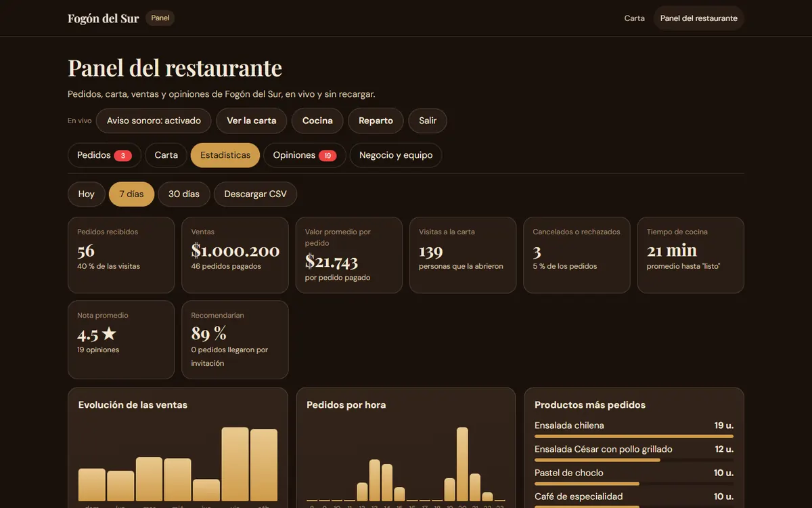Switch to the Carta tab beside Pedidos
Image resolution: width=812 pixels, height=508 pixels.
tap(166, 155)
